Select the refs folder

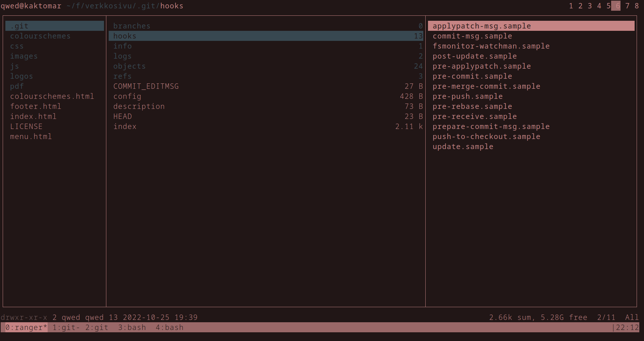click(122, 76)
